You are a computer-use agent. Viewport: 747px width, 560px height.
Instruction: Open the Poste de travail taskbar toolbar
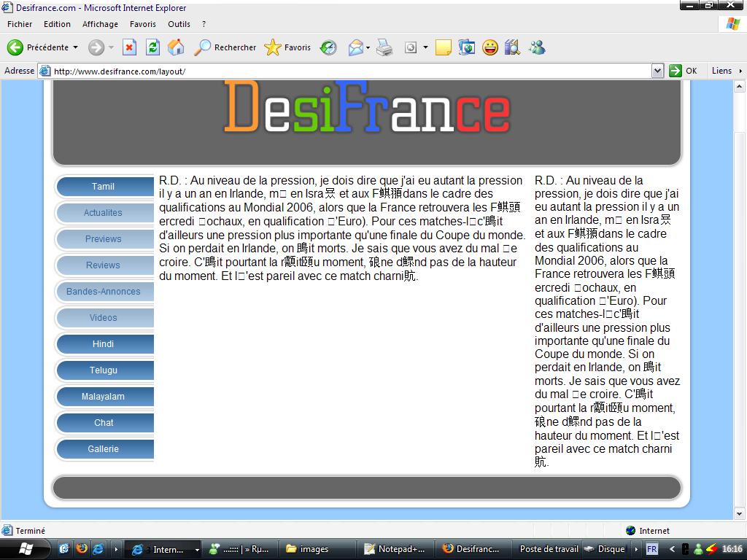[x=549, y=549]
